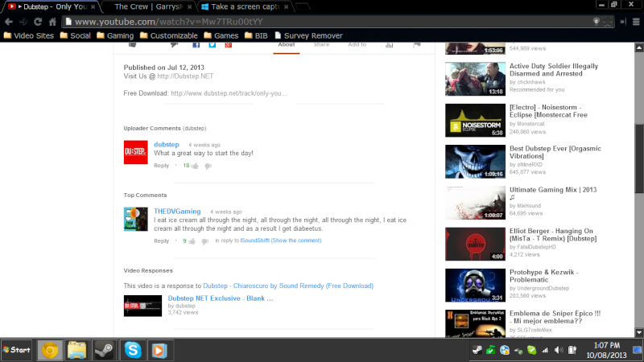Open the Free Download dubstep.net track link
The height and width of the screenshot is (362, 644).
click(x=229, y=93)
